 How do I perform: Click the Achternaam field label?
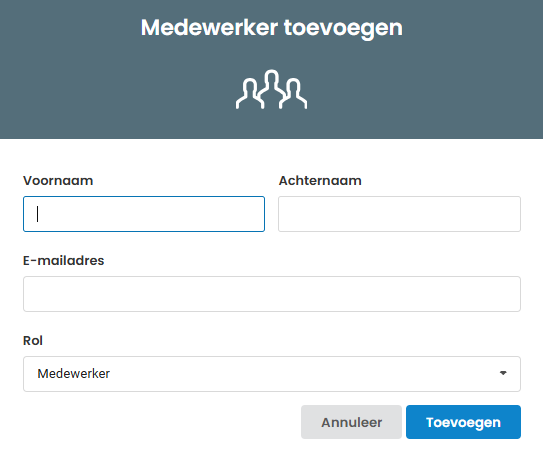point(320,180)
